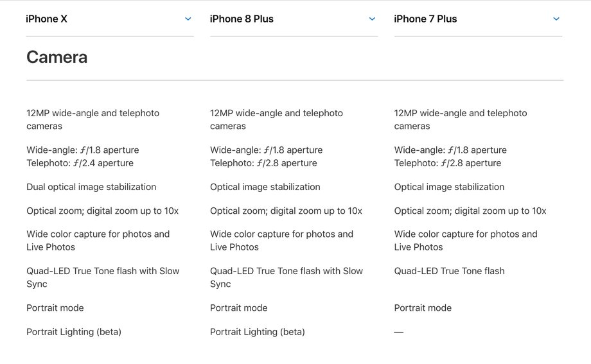Click iPhone X Quad-LED flash with Slow Sync text
This screenshot has height=364, width=591.
pyautogui.click(x=103, y=277)
